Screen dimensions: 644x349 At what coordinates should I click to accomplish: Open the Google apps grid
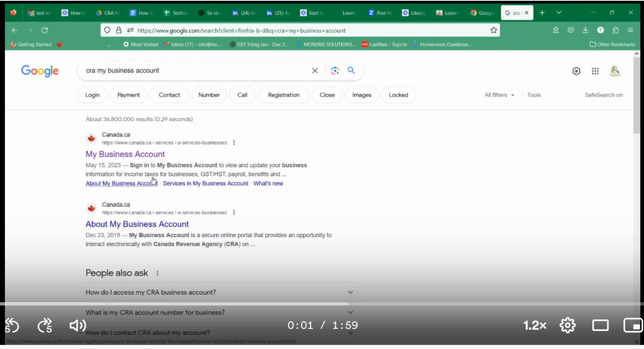pyautogui.click(x=595, y=71)
